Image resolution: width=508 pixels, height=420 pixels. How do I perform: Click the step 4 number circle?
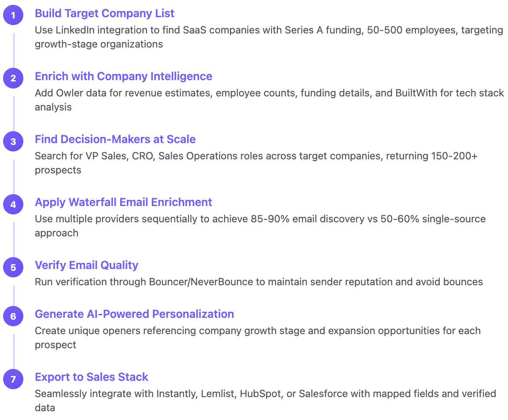pyautogui.click(x=13, y=204)
